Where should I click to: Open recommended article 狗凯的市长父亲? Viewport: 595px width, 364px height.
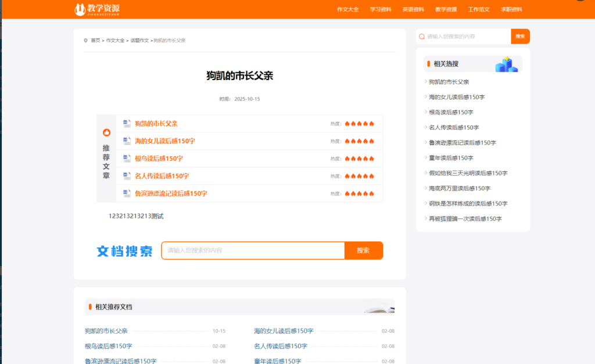pos(156,124)
